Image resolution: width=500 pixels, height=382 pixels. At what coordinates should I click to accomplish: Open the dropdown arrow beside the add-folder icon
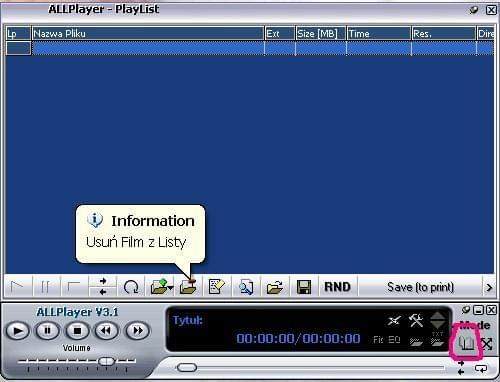pos(171,288)
